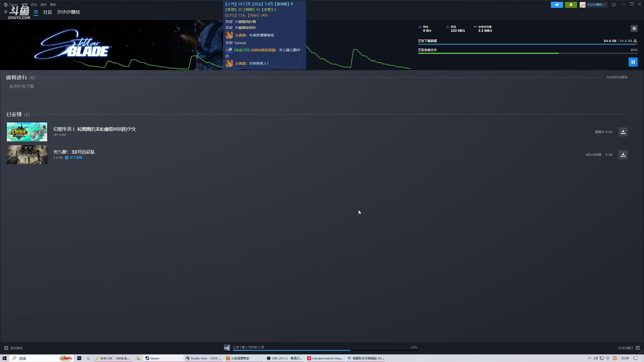The image size is (644, 362).
Task: Click the 磁盘使用量 disk usage stat
Action: [x=483, y=28]
